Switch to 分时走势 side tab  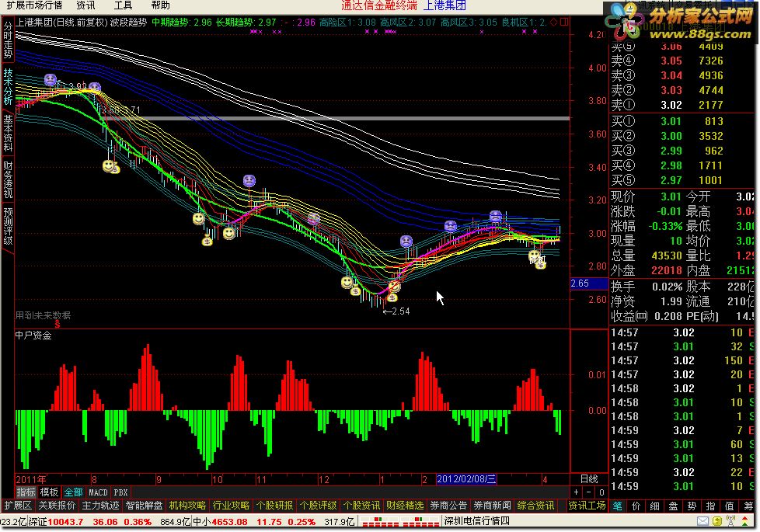tap(8, 40)
